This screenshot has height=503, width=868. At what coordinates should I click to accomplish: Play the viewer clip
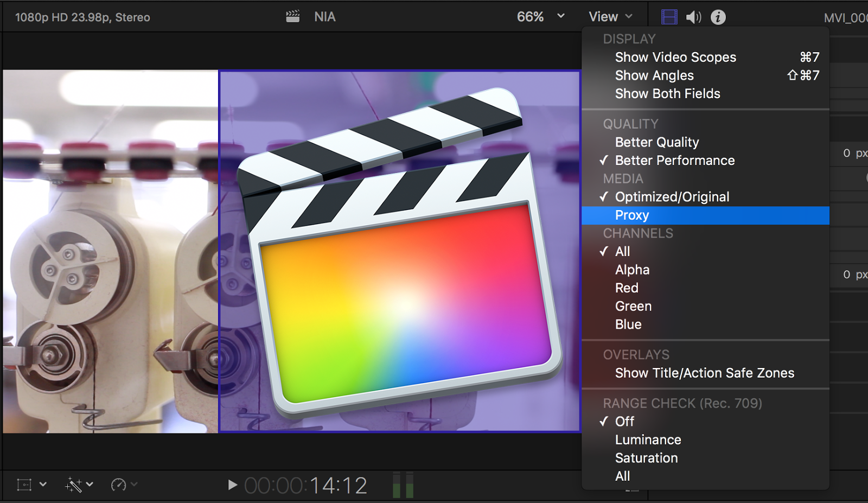click(232, 485)
